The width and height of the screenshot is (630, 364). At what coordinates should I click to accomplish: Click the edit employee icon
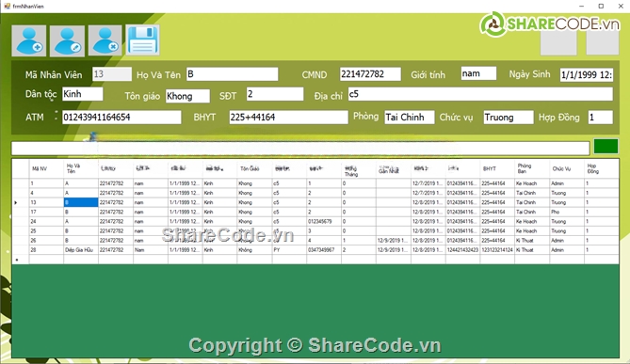point(67,40)
